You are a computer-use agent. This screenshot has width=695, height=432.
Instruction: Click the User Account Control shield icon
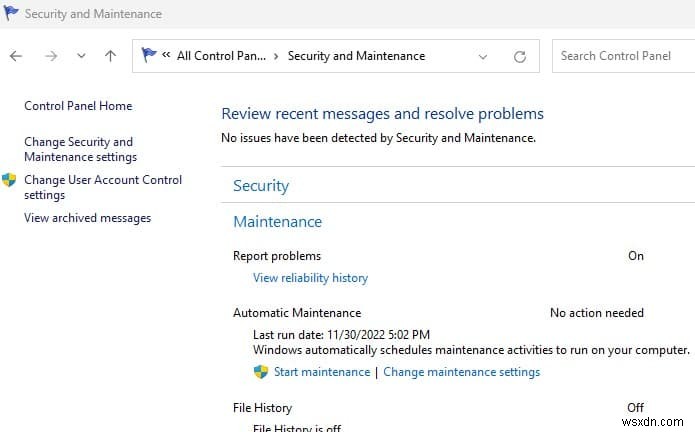[x=9, y=180]
